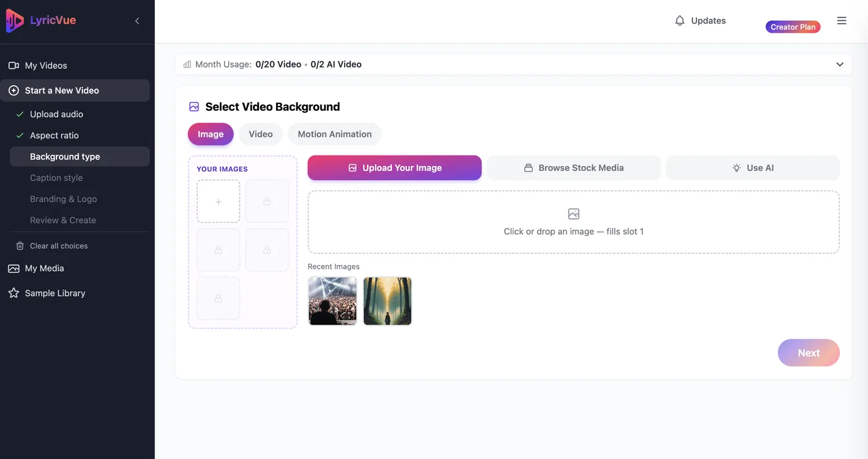Screen dimensions: 868x459
Task: Click the trash icon for Clear all choices
Action: click(x=20, y=246)
